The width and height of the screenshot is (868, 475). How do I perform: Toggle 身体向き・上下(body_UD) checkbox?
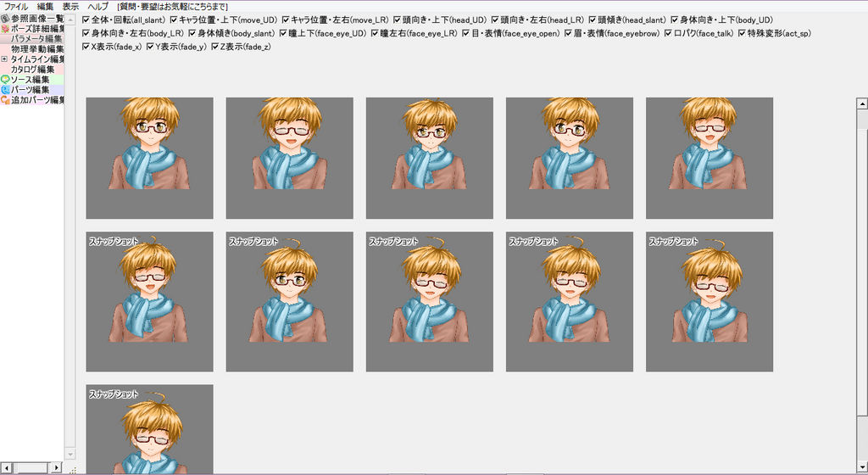(674, 20)
